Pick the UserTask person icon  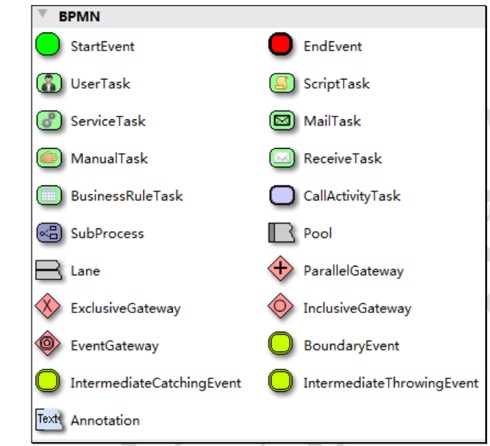pyautogui.click(x=49, y=83)
